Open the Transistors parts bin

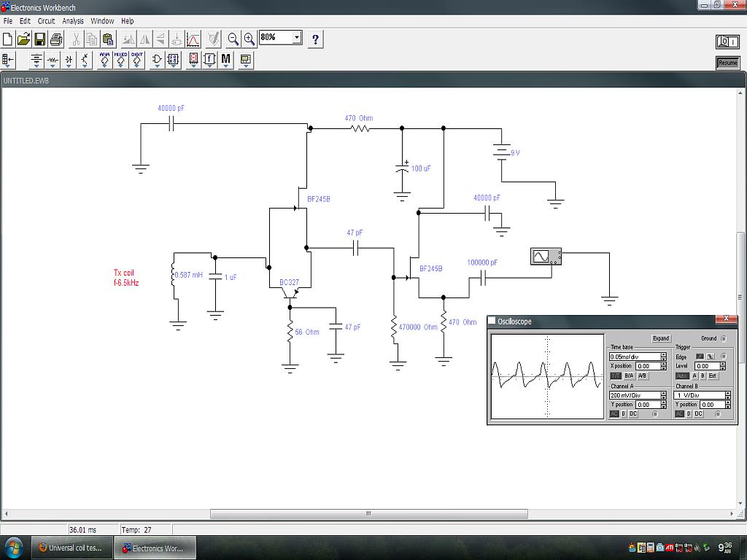tap(85, 60)
